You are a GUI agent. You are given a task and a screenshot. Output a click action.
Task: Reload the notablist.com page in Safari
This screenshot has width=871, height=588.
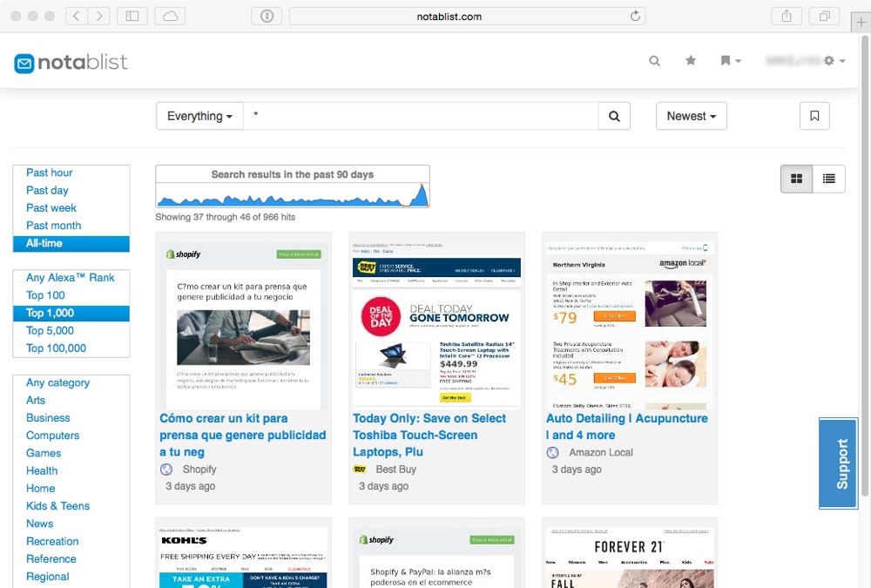point(635,15)
